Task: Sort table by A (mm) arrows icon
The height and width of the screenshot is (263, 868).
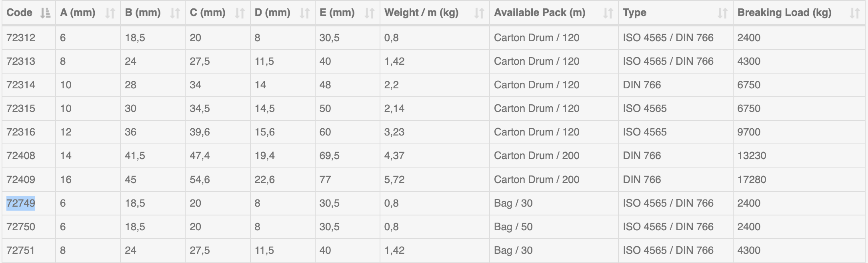Action: (x=110, y=13)
